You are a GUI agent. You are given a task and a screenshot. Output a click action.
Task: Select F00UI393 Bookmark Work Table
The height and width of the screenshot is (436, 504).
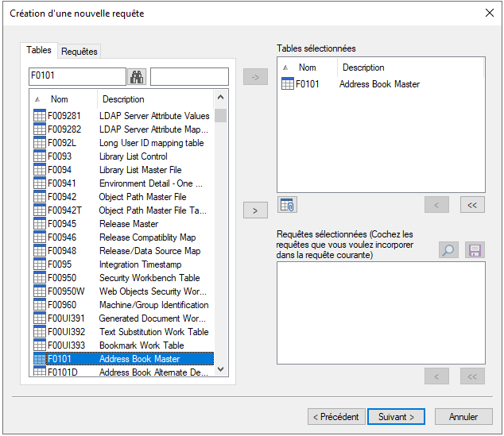pos(123,345)
